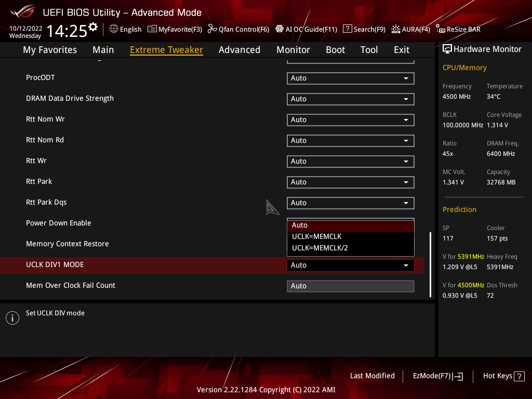This screenshot has height=399, width=532.
Task: Click Mem Over Clock Fail Count field
Action: pyautogui.click(x=351, y=286)
